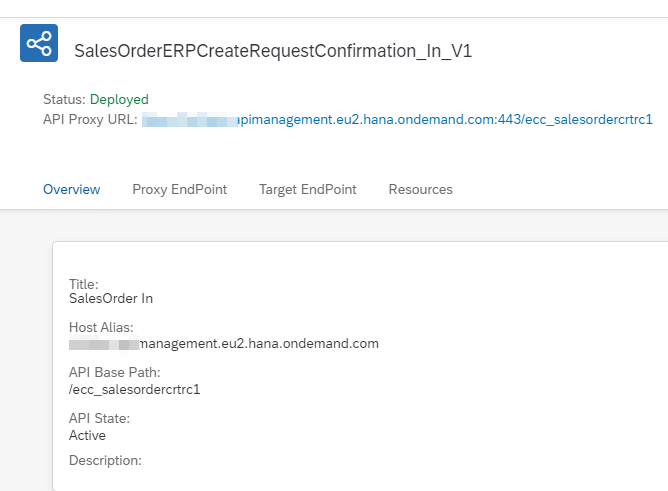The width and height of the screenshot is (668, 491).
Task: Click the 'Title:' field label
Action: [83, 284]
